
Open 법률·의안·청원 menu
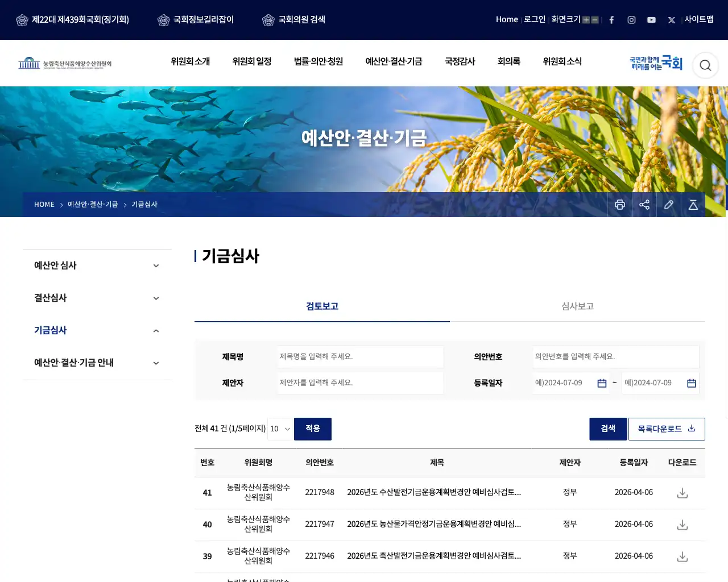318,61
